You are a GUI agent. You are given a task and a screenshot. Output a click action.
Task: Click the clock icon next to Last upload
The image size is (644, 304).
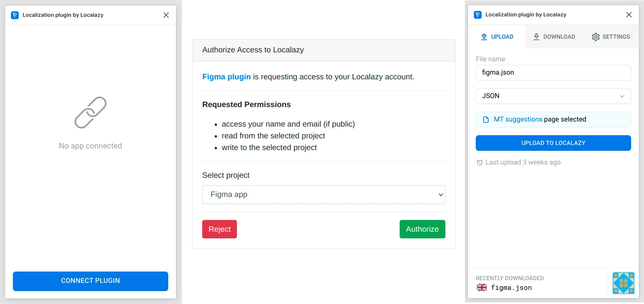(x=480, y=163)
